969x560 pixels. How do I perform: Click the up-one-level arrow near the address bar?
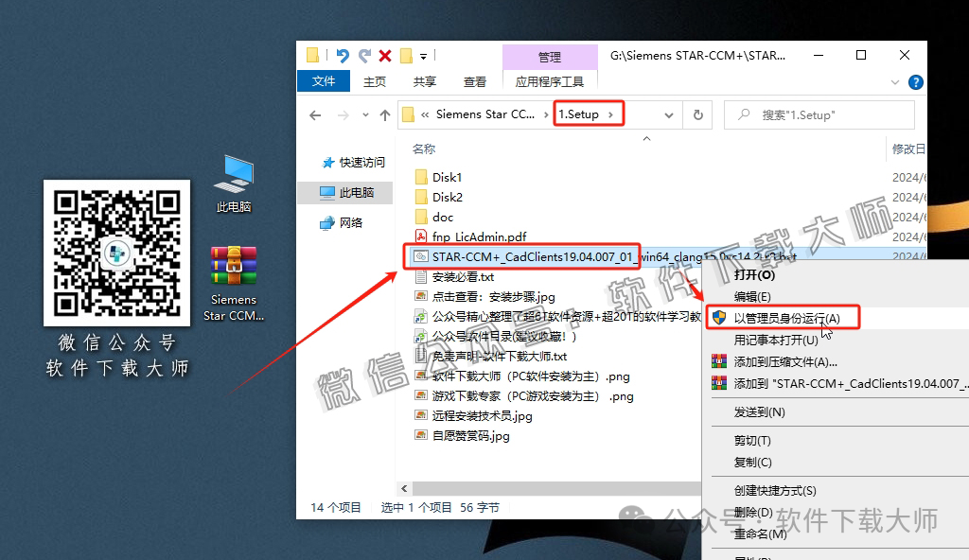coord(384,114)
